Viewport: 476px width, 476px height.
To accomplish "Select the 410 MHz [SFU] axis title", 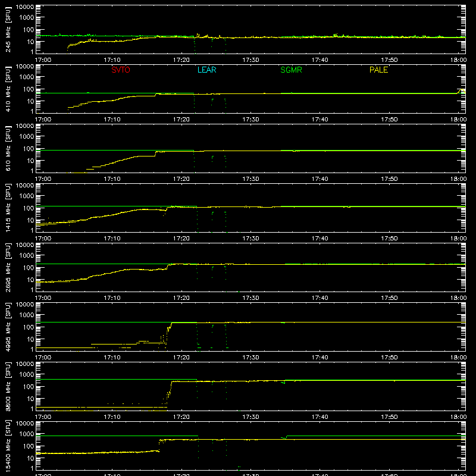I will 8,89.
